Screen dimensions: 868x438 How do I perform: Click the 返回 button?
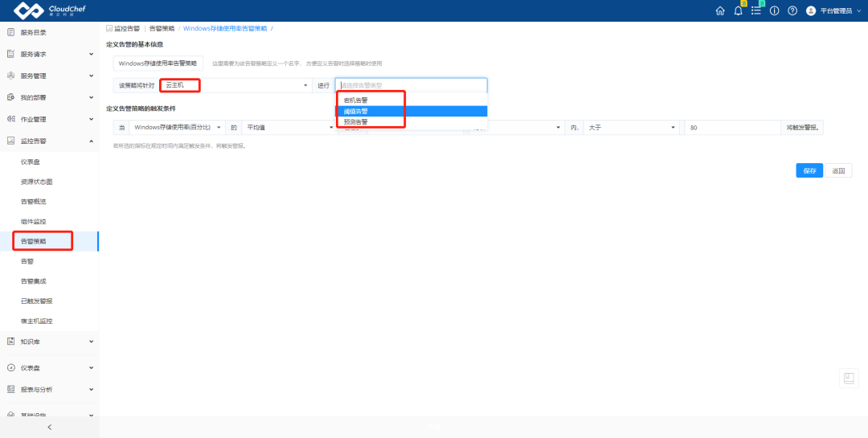pyautogui.click(x=838, y=170)
